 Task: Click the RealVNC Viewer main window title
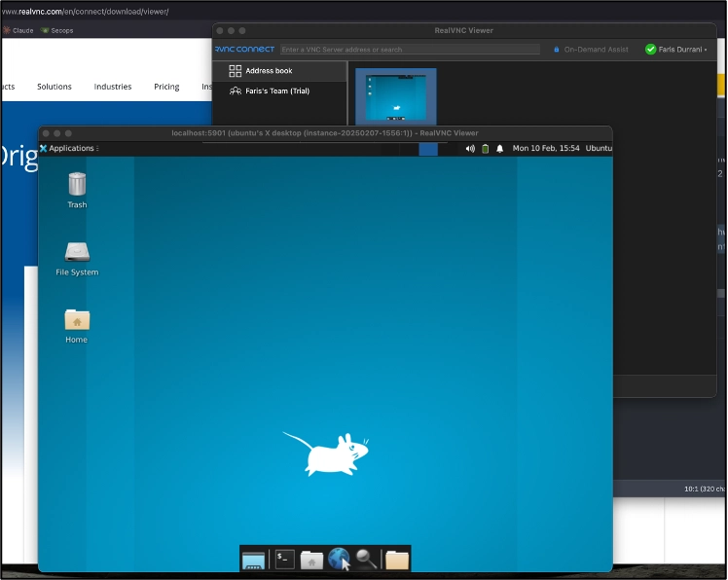pos(464,30)
